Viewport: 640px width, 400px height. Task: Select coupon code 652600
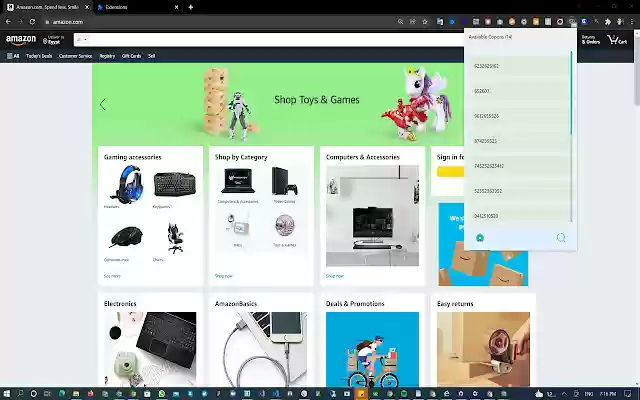[x=520, y=91]
